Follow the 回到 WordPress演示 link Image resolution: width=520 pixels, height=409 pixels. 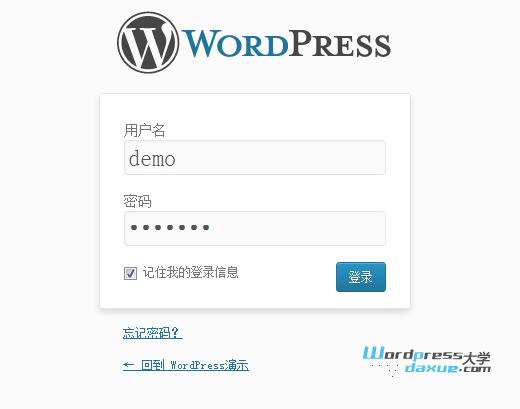(186, 365)
